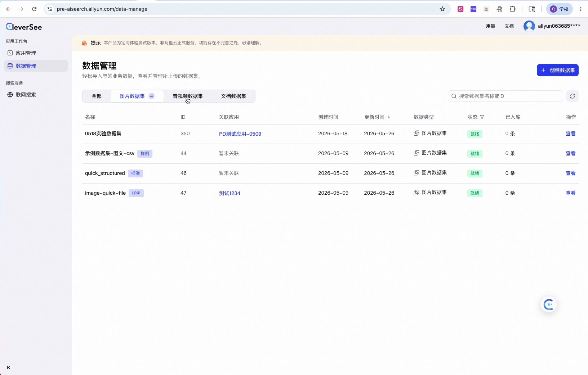
Task: Click the address bar URL
Action: 102,9
